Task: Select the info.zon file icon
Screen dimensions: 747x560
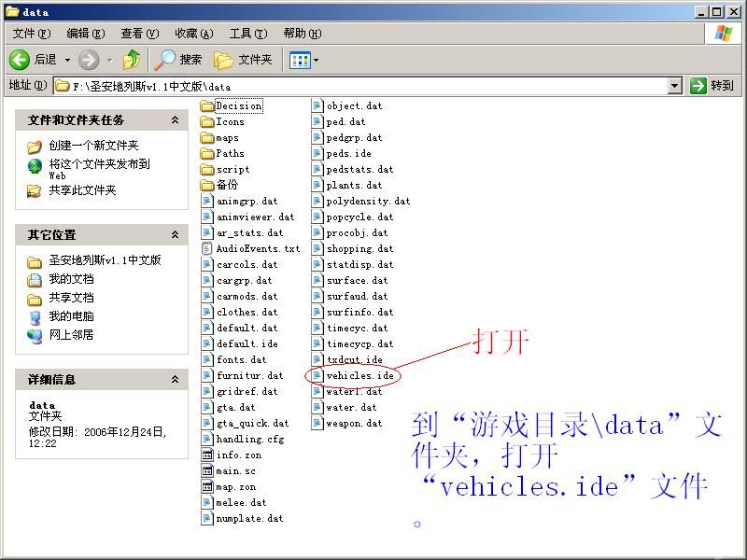Action: click(207, 455)
